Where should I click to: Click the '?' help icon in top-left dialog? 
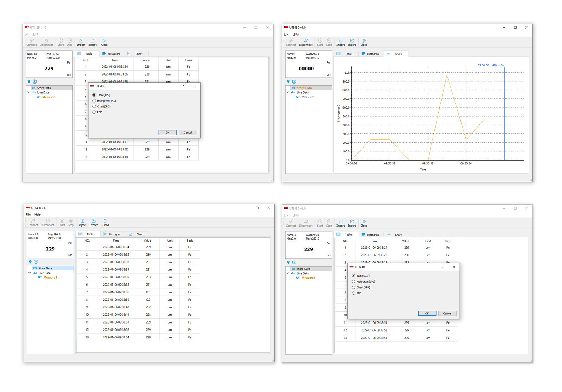tap(183, 86)
